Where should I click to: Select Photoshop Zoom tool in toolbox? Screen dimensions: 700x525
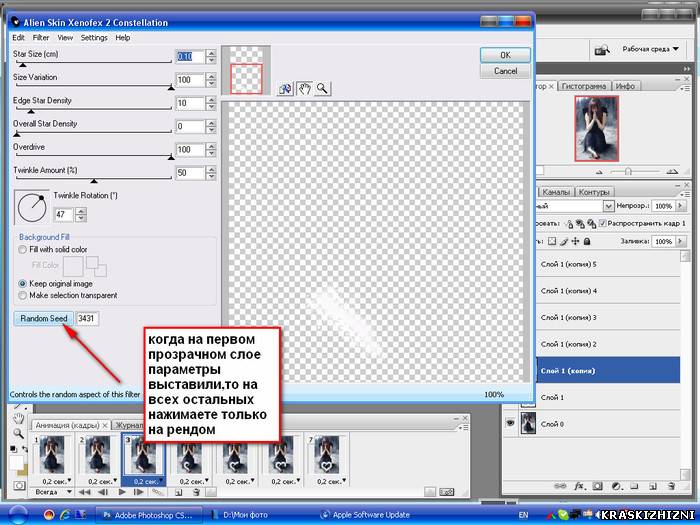18,433
